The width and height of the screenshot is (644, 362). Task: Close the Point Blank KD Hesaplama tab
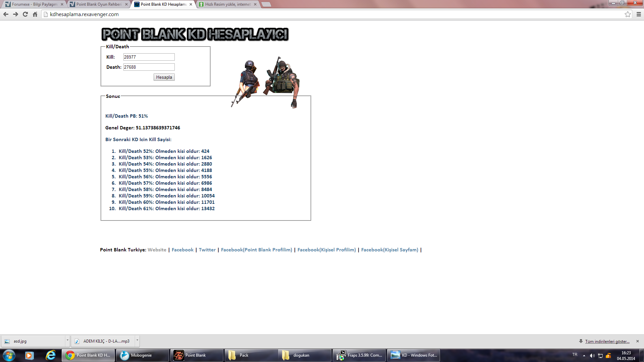tap(191, 4)
